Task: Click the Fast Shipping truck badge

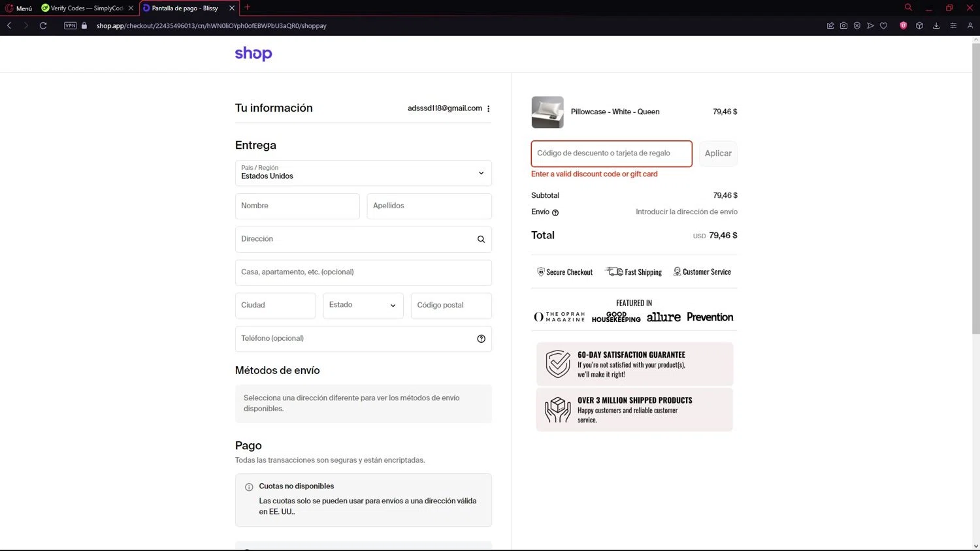Action: (634, 272)
